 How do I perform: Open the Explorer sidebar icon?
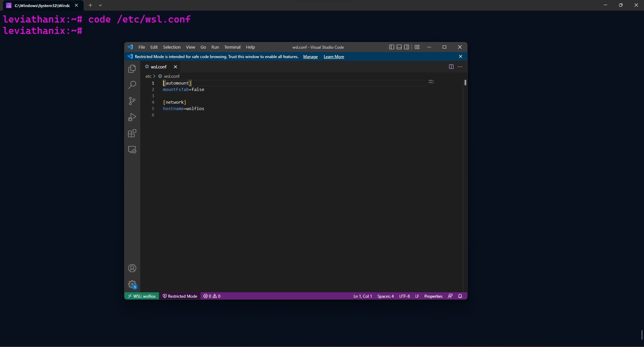[x=132, y=68]
